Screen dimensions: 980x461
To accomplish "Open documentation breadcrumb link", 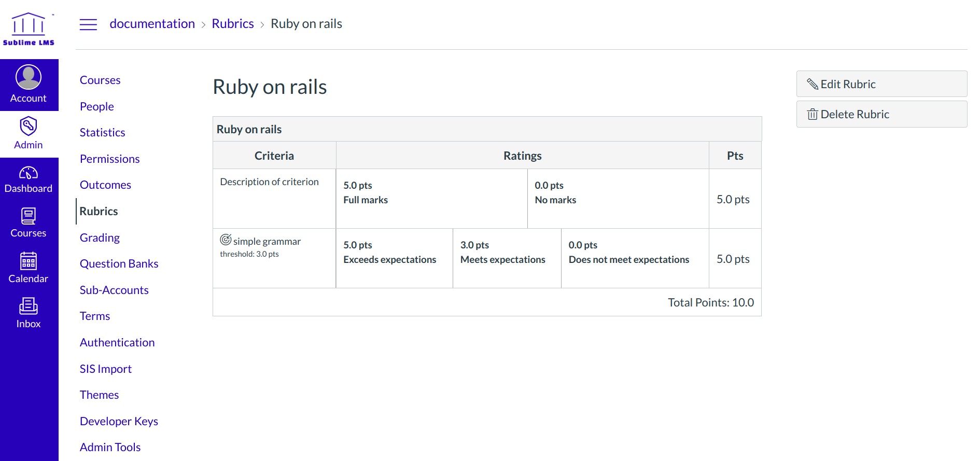I will click(x=152, y=24).
